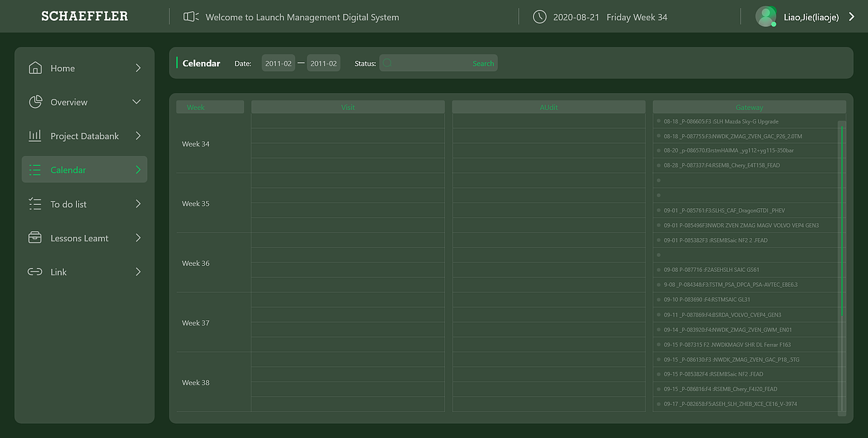Click the Project Databank bar chart icon

coord(35,136)
